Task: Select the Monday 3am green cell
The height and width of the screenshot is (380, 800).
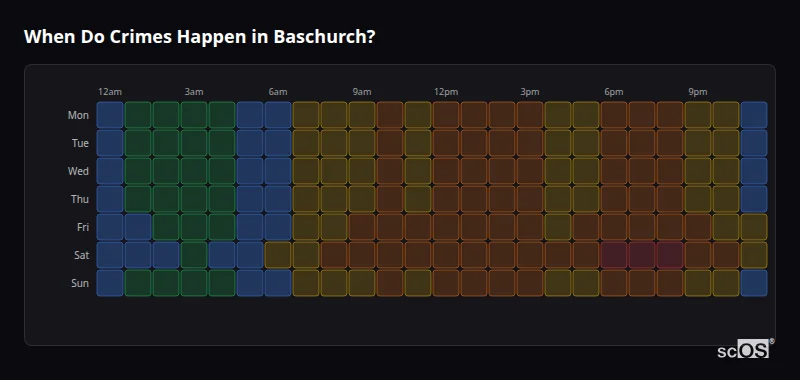Action: tap(194, 115)
